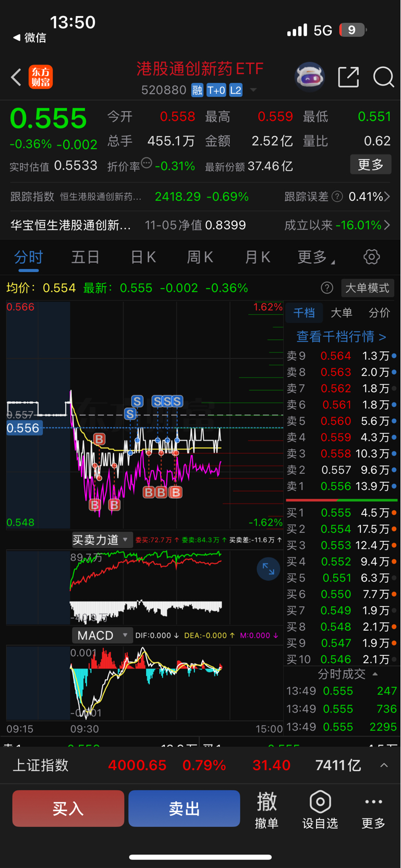Open chart settings gear icon
Viewport: 401px width, 868px height.
371,256
